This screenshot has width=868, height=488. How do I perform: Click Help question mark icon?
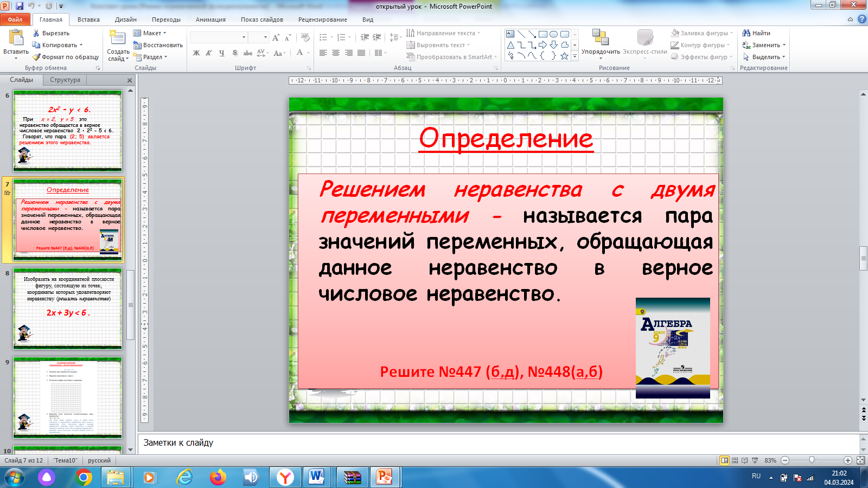pyautogui.click(x=862, y=20)
